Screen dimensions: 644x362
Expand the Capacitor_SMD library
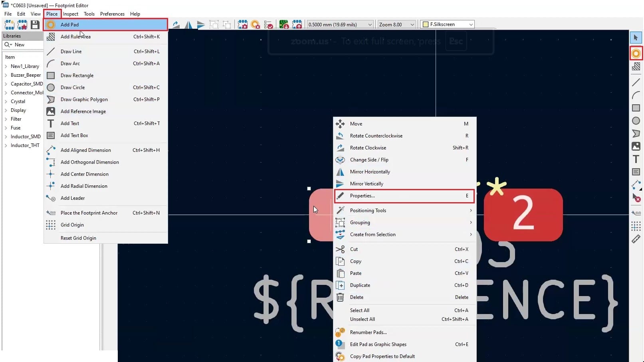coord(6,84)
